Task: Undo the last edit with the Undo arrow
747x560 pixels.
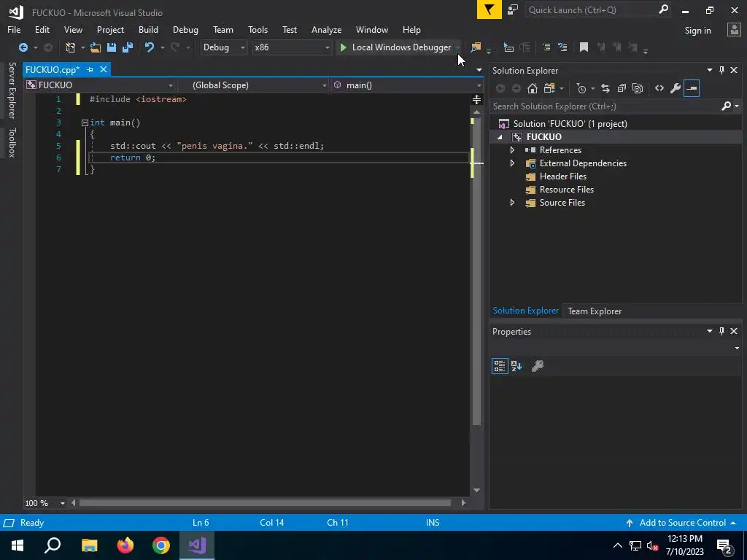Action: [150, 47]
